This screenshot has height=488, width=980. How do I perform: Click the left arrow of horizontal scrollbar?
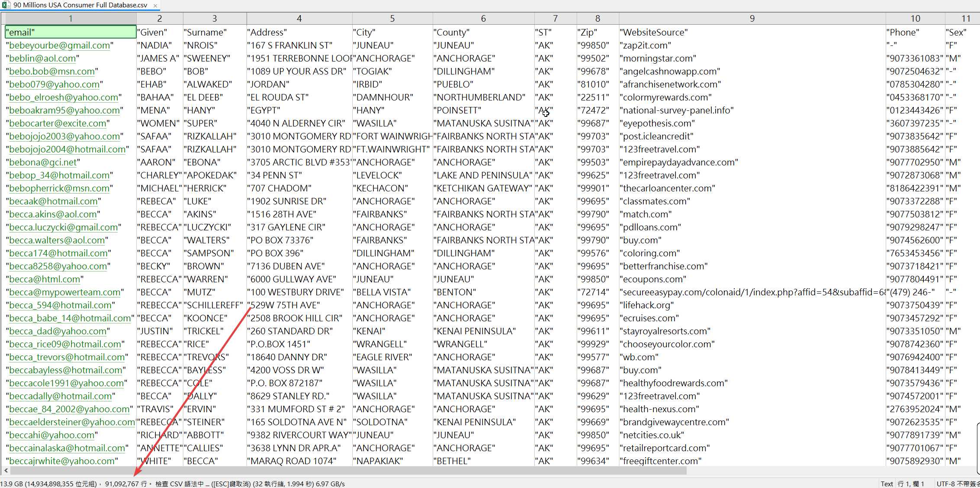(6, 470)
